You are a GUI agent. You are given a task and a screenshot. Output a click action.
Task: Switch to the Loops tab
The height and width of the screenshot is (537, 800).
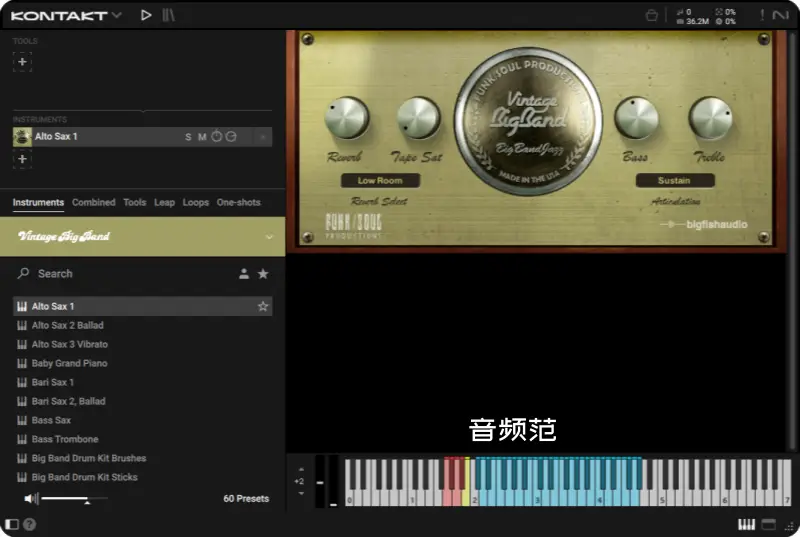pos(196,202)
